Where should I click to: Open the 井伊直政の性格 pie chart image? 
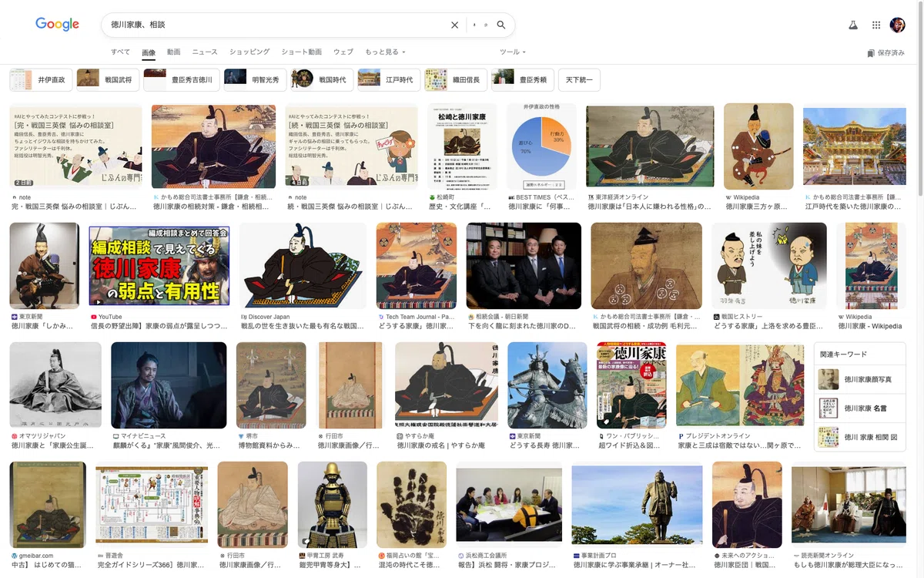[541, 146]
